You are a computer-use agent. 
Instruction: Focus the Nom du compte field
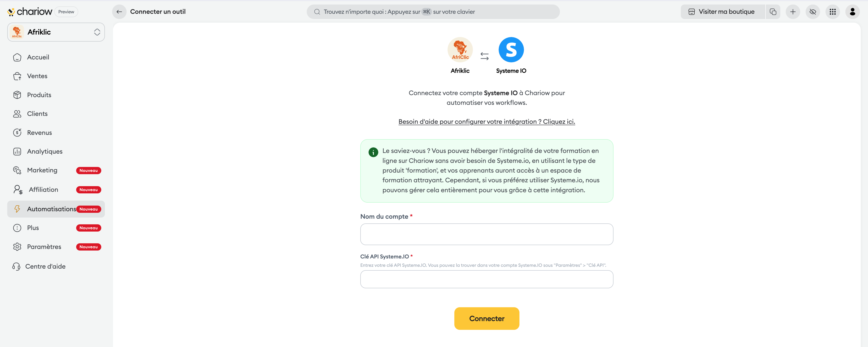(x=487, y=234)
